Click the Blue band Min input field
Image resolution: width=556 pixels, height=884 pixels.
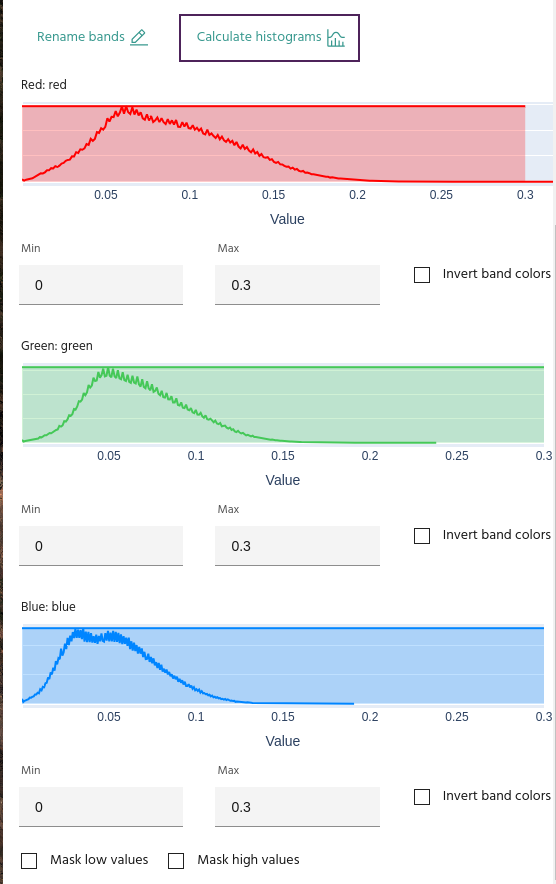coord(101,807)
